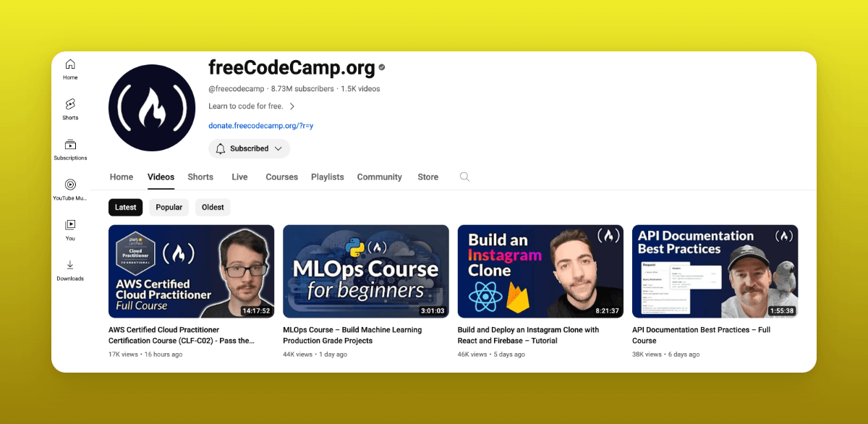Select the Popular filter chip
This screenshot has height=424, width=868.
pos(169,207)
